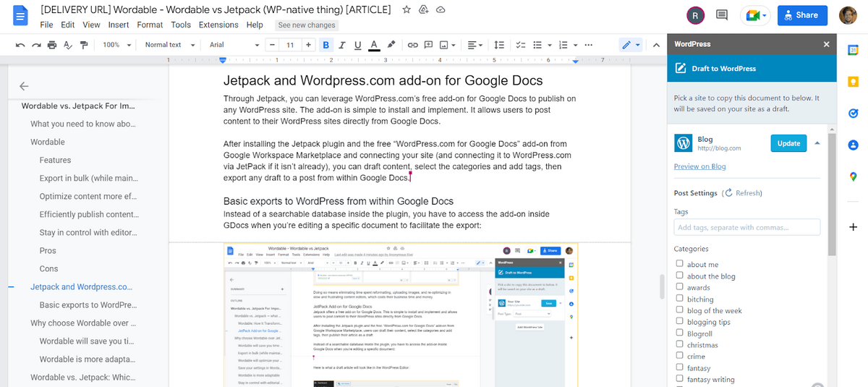The height and width of the screenshot is (387, 868).
Task: Open numbered list style dropdown arrow
Action: point(575,45)
